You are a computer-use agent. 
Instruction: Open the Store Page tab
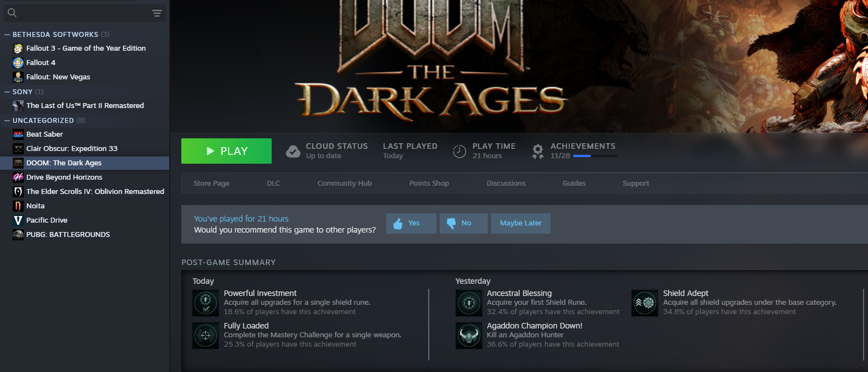point(211,184)
